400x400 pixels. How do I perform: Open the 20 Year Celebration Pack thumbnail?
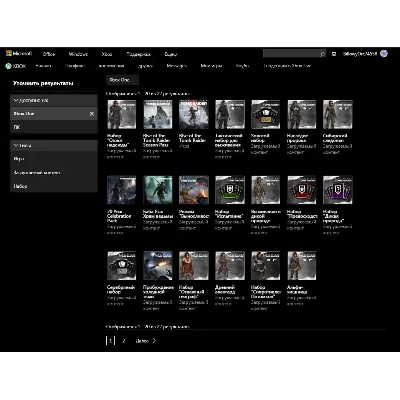(x=122, y=190)
